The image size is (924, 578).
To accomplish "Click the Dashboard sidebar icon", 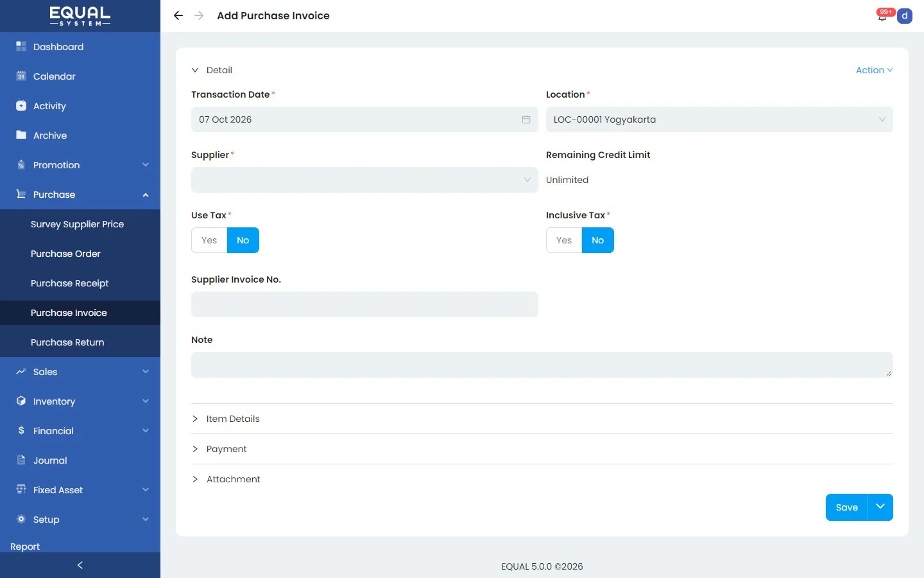I will pyautogui.click(x=21, y=46).
